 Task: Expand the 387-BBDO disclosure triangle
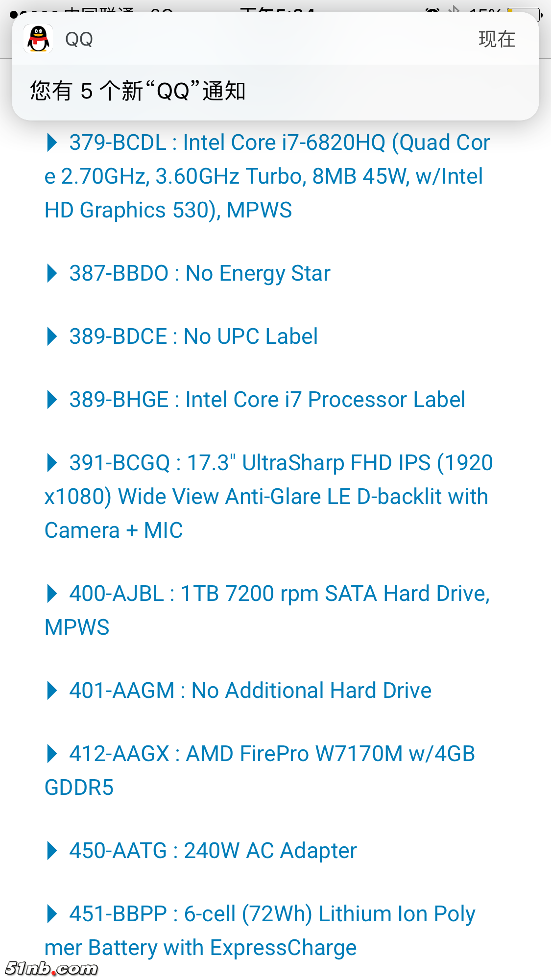pos(51,273)
